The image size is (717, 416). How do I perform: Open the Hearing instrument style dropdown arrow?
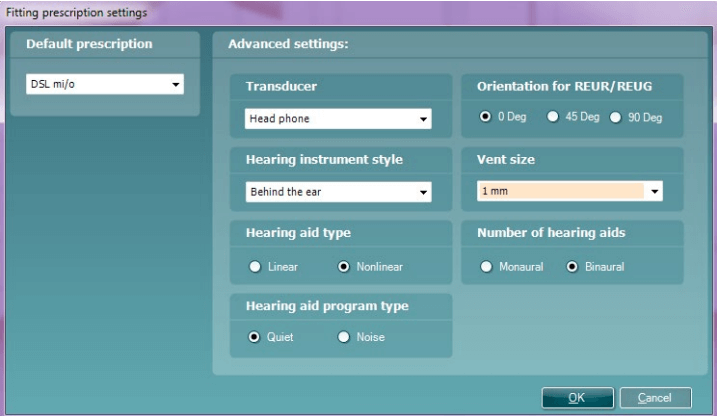point(424,192)
